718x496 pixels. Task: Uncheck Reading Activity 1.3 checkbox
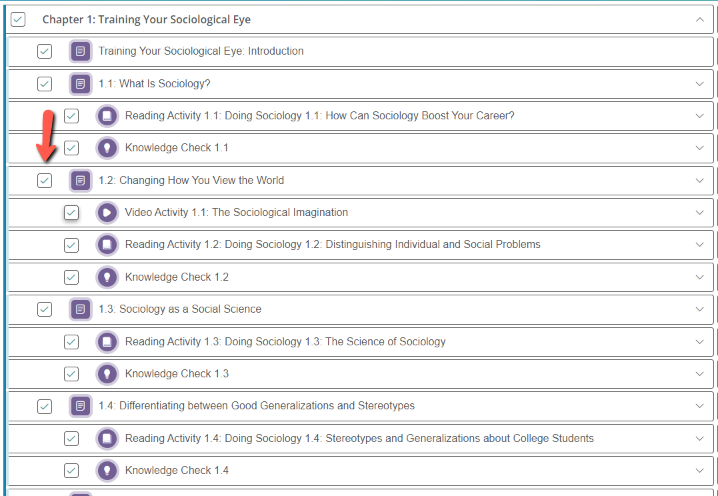71,342
